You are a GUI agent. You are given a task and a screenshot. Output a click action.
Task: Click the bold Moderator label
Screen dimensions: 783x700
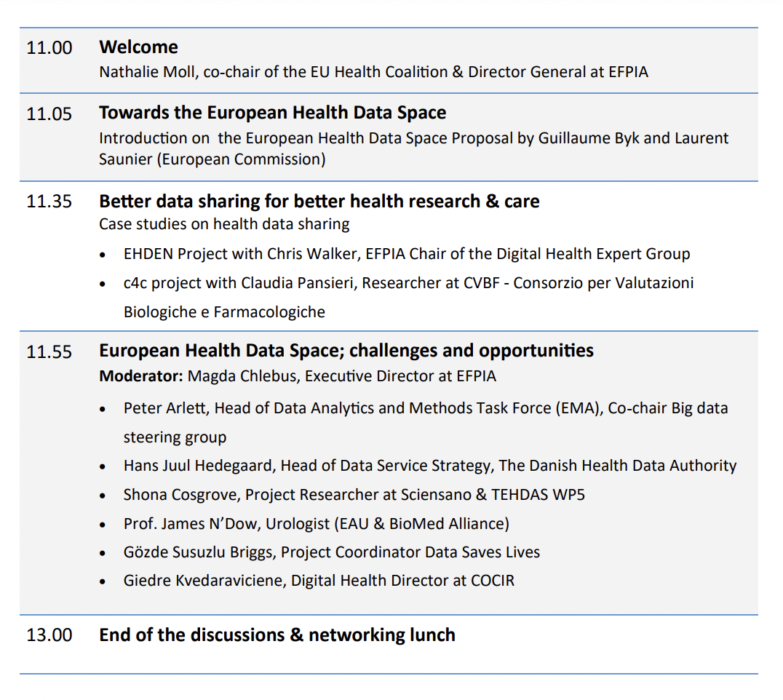tap(140, 376)
